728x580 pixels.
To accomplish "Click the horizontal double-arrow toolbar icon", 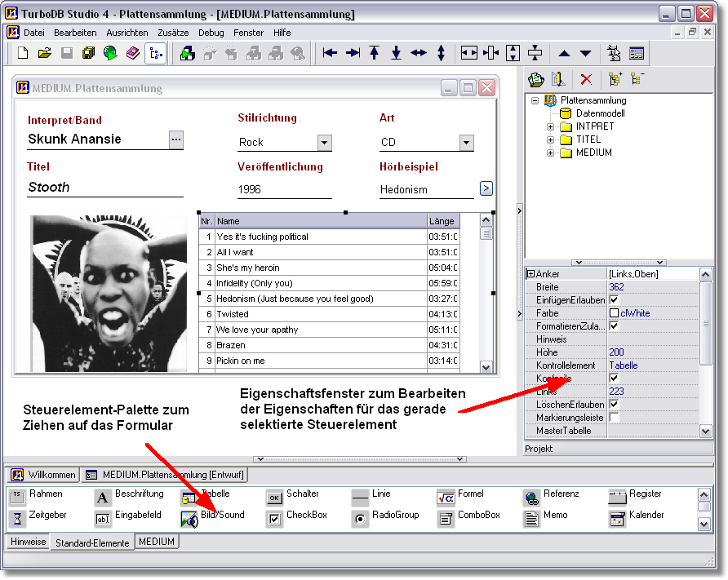I will click(x=419, y=53).
